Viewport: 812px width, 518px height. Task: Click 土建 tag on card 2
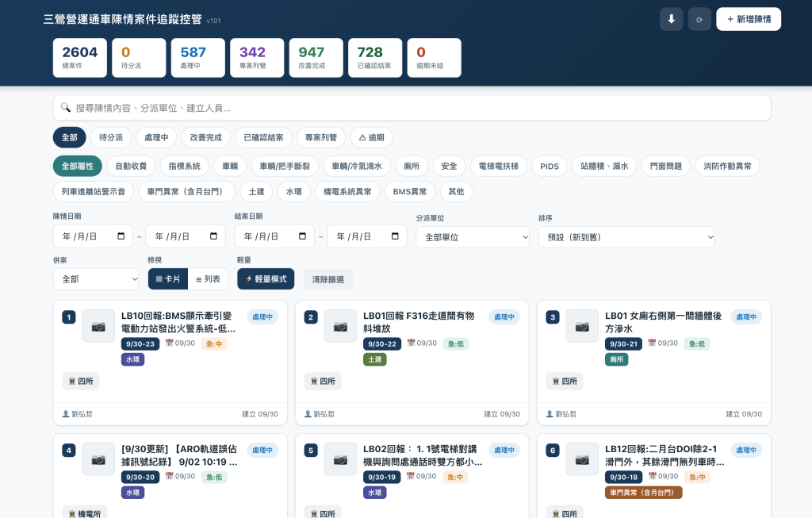(x=375, y=359)
